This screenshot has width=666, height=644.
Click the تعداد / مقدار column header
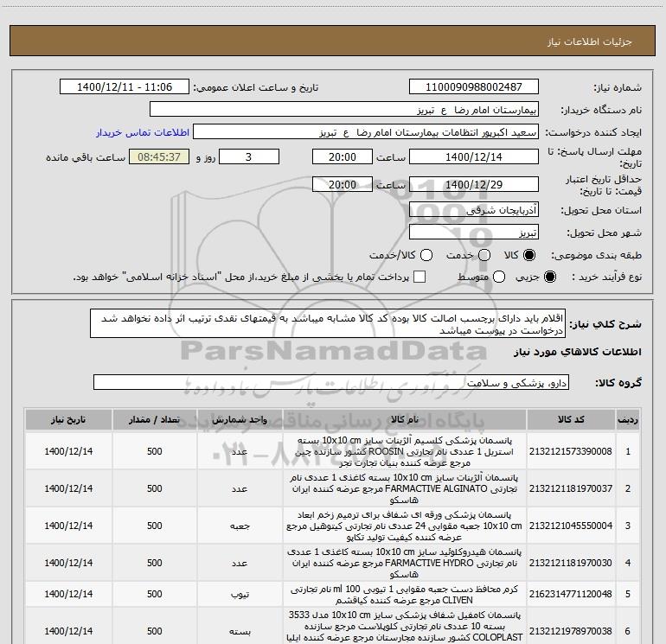tap(155, 419)
